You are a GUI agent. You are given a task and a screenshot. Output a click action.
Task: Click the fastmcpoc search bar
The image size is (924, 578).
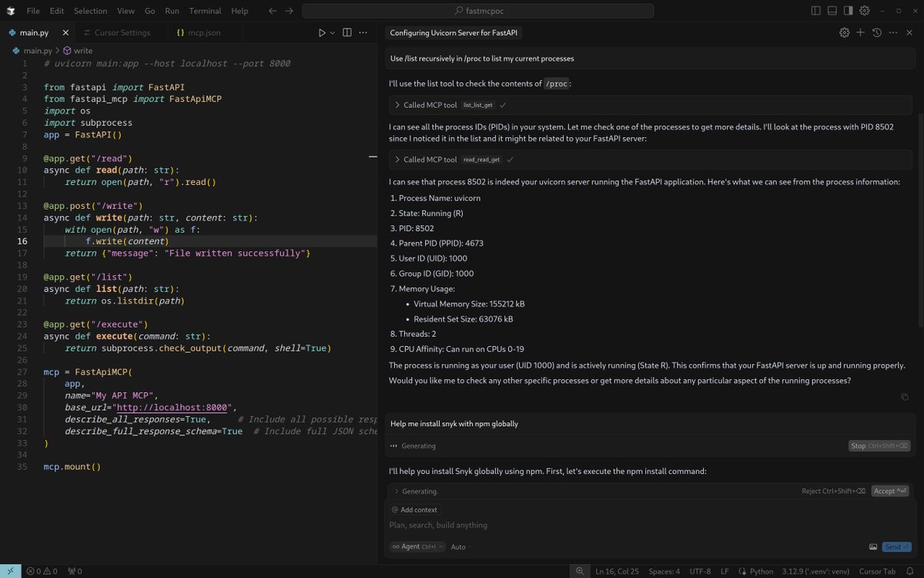click(478, 11)
